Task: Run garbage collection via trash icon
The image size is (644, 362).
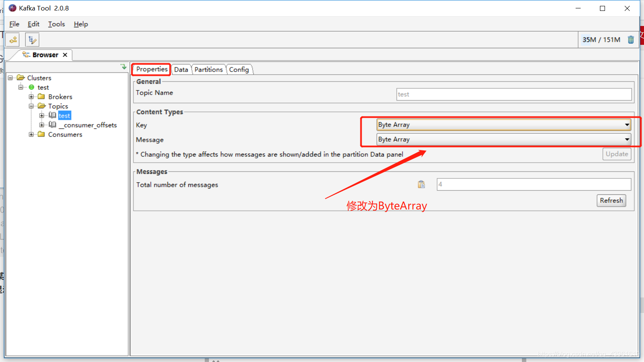Action: click(631, 40)
